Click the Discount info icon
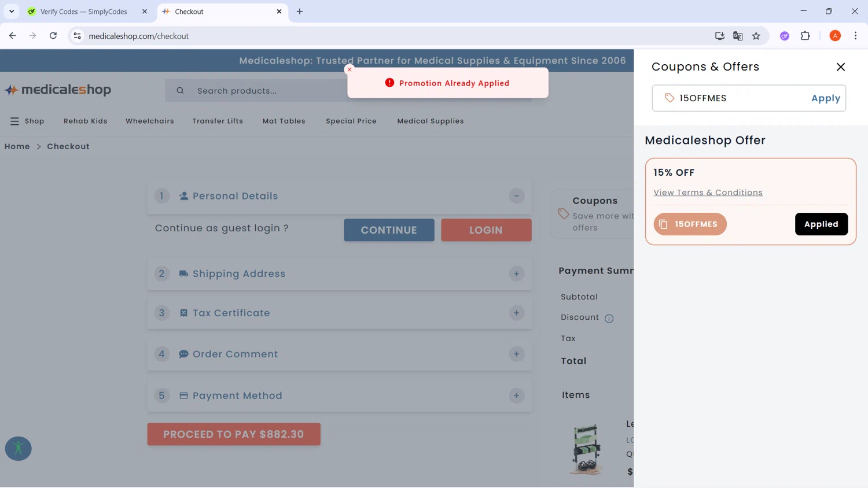Viewport: 868px width, 488px height. coord(609,318)
